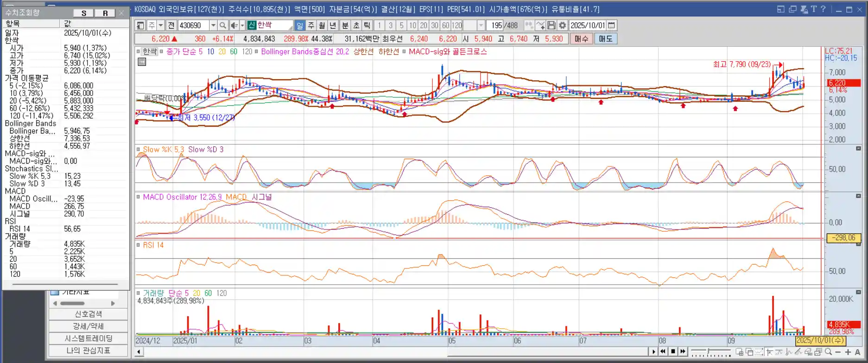Zoom in chart with plus icon

tap(848, 352)
